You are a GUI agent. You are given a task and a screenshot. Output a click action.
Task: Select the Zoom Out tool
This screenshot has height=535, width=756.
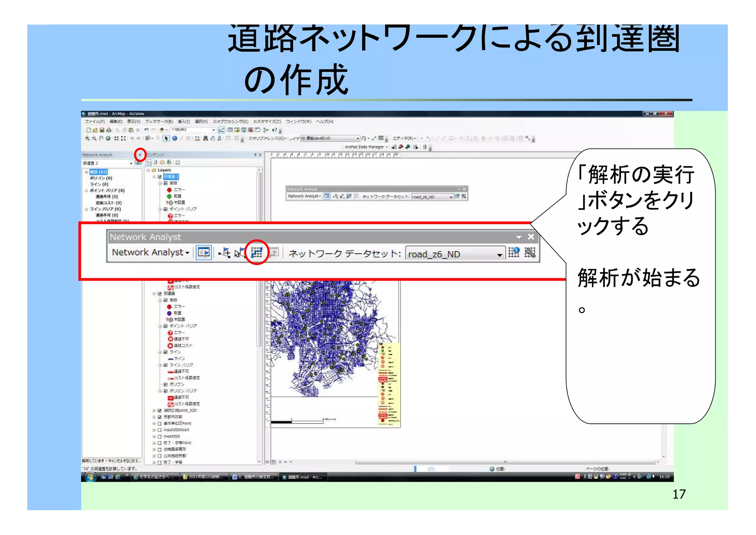pos(94,139)
